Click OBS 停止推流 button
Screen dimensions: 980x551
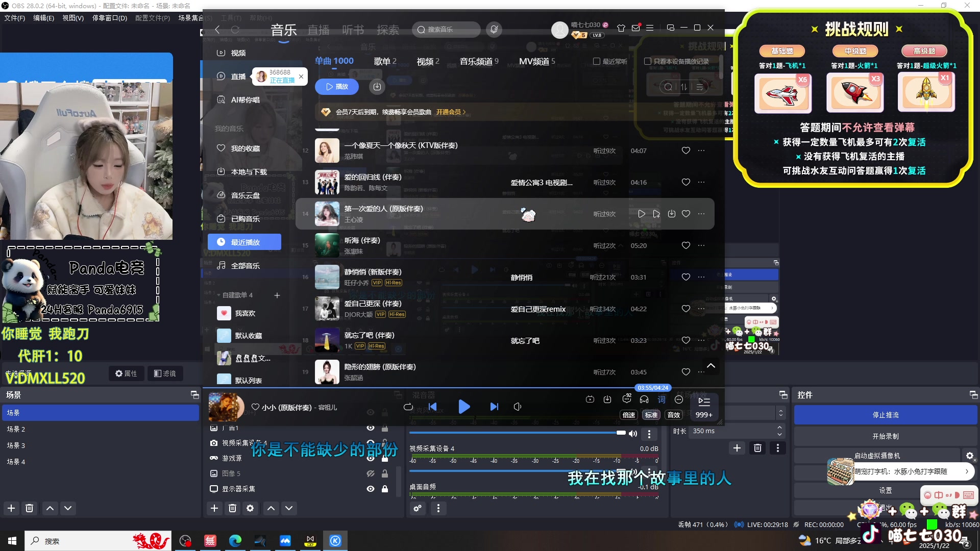pos(886,415)
